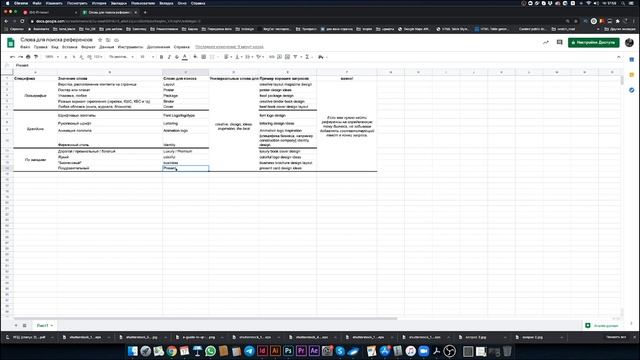This screenshot has height=360, width=640.
Task: Activate the Paint format tool
Action: point(36,57)
